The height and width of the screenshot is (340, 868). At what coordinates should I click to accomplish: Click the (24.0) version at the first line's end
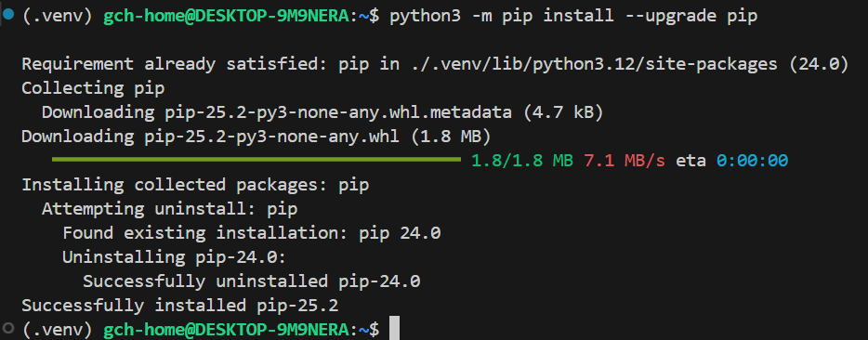point(818,64)
